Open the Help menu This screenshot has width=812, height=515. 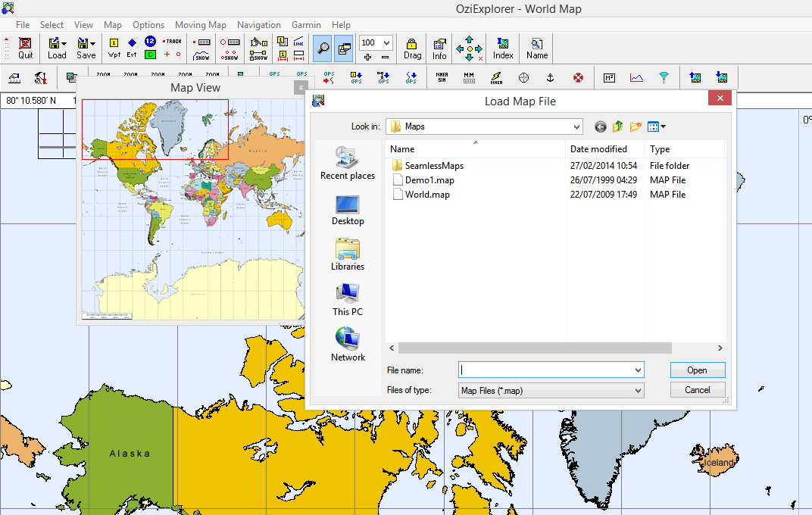(x=341, y=25)
